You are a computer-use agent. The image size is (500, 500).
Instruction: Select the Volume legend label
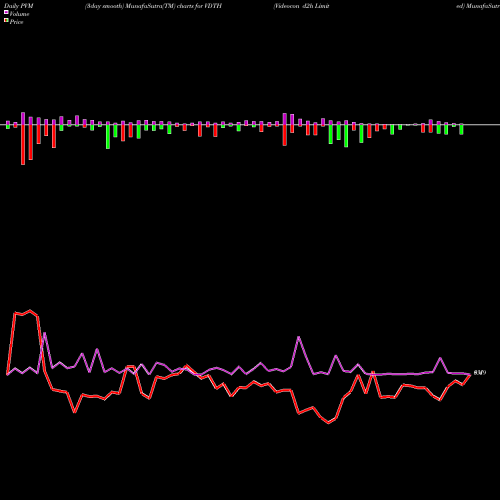(19, 14)
